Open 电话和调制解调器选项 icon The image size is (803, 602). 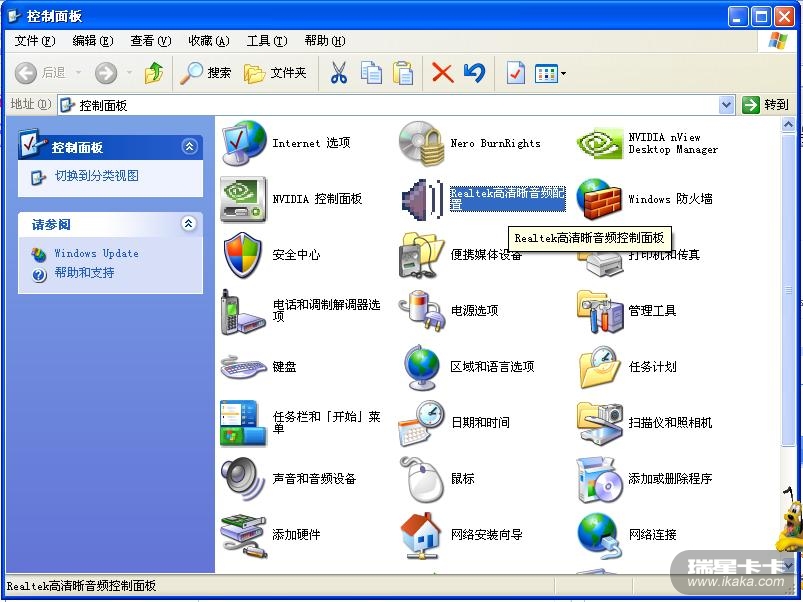coord(243,311)
